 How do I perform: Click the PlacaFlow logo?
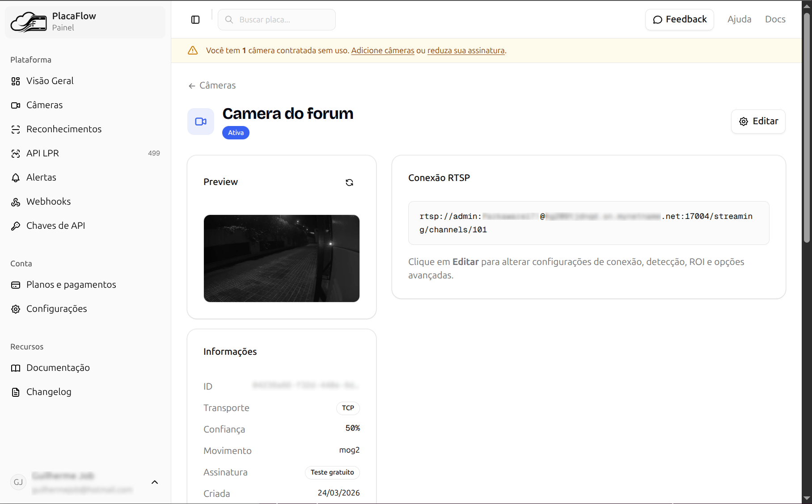29,22
